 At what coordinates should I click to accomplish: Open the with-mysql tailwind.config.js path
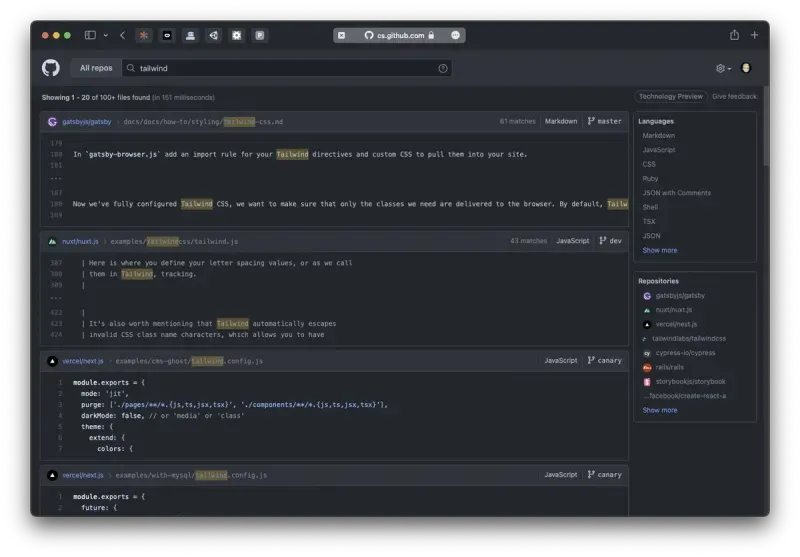[x=191, y=475]
